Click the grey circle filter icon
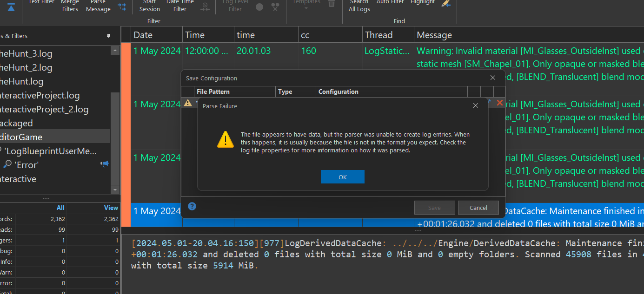This screenshot has width=644, height=294. coord(259,7)
